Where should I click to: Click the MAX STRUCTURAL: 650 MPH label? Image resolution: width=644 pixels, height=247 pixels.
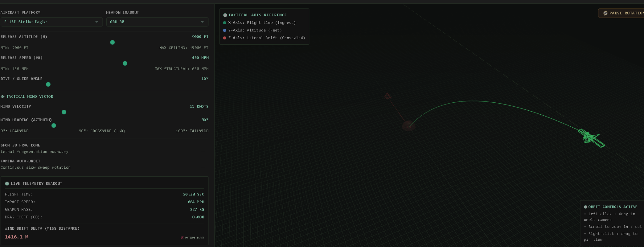click(x=181, y=69)
